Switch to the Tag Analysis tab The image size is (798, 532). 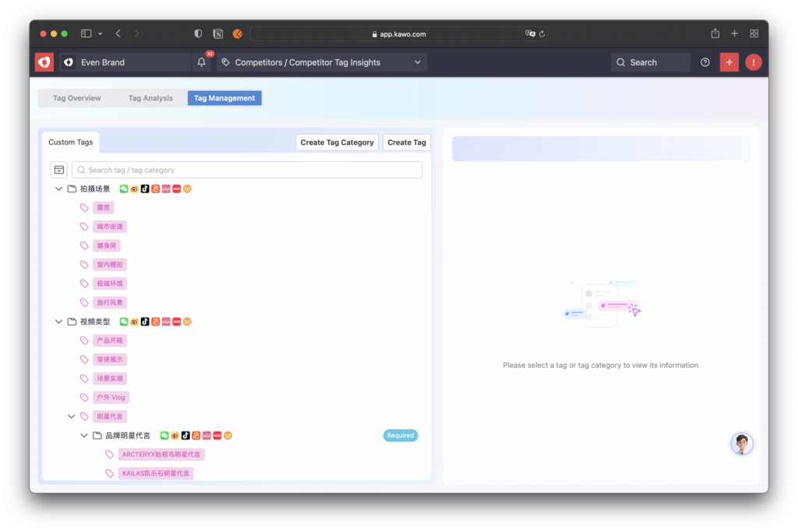[150, 98]
